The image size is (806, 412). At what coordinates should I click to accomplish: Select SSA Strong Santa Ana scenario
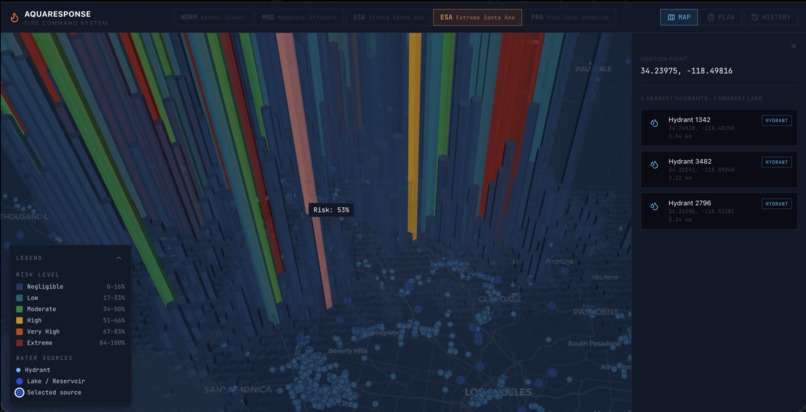point(388,17)
